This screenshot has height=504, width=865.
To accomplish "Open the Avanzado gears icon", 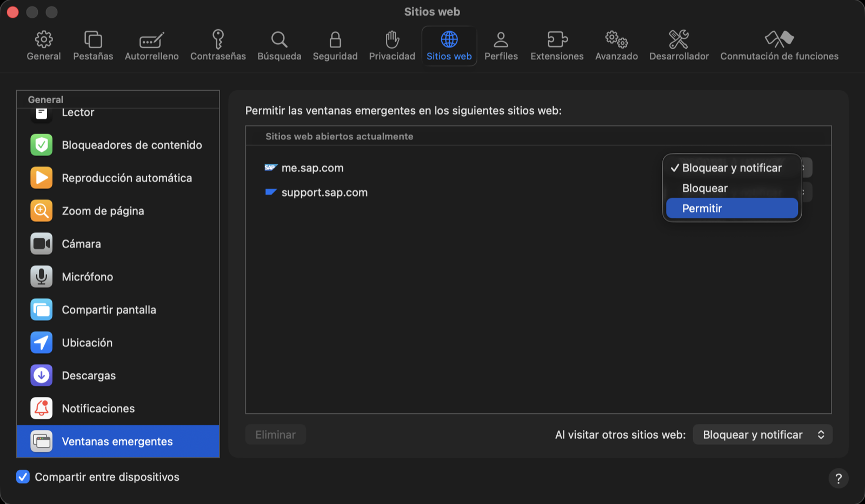I will pyautogui.click(x=616, y=39).
